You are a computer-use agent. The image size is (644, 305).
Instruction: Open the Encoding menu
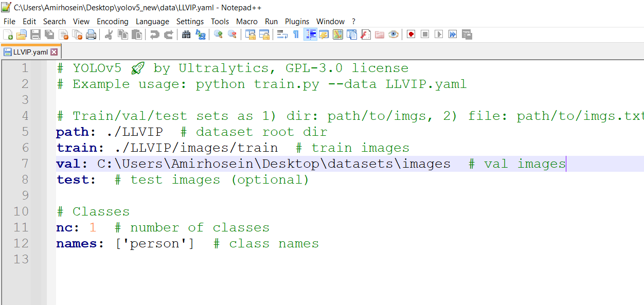[113, 22]
